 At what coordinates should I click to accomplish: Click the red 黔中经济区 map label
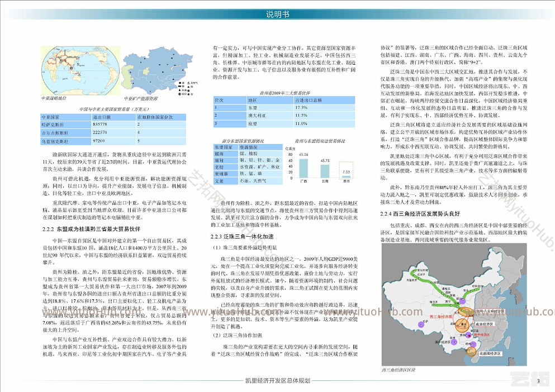(x=482, y=334)
